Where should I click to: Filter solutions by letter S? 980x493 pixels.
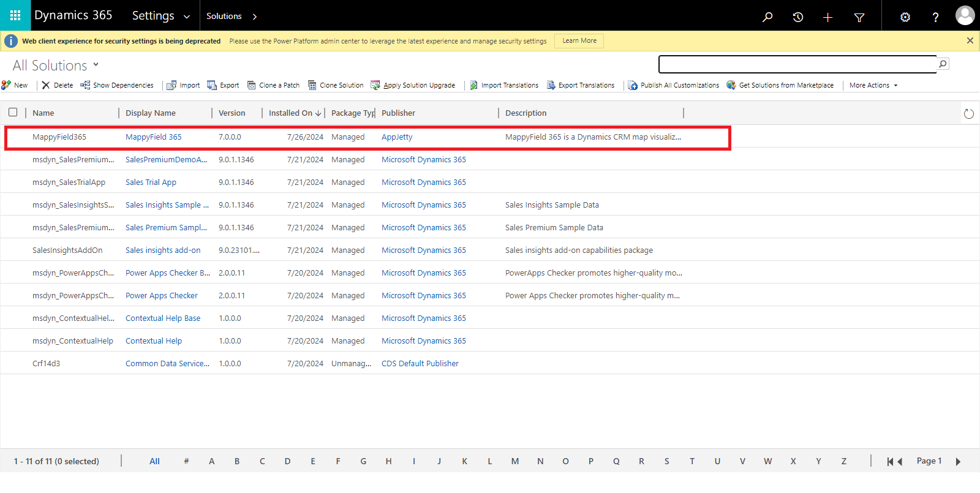pos(666,461)
